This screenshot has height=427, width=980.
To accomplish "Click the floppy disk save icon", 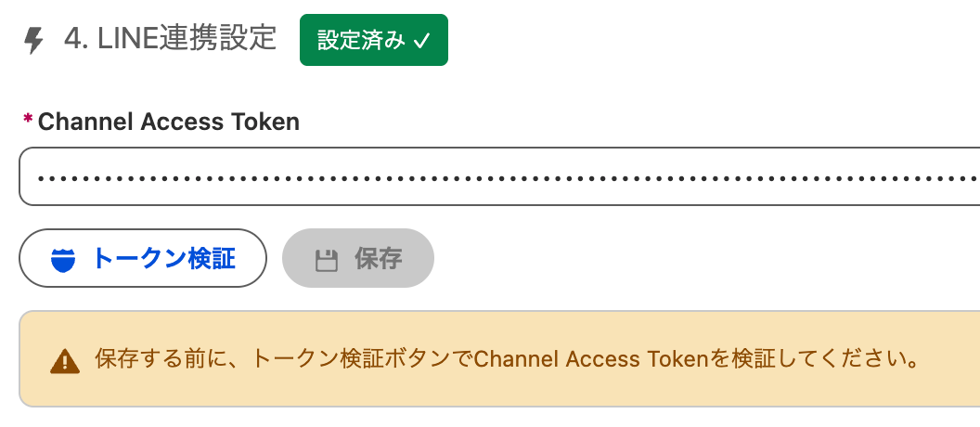I will click(x=326, y=259).
